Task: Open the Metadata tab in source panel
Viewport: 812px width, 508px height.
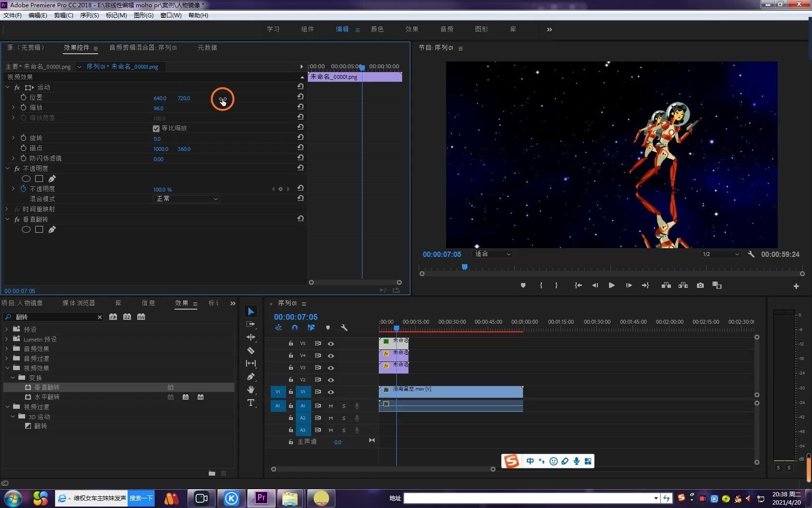Action: tap(207, 47)
